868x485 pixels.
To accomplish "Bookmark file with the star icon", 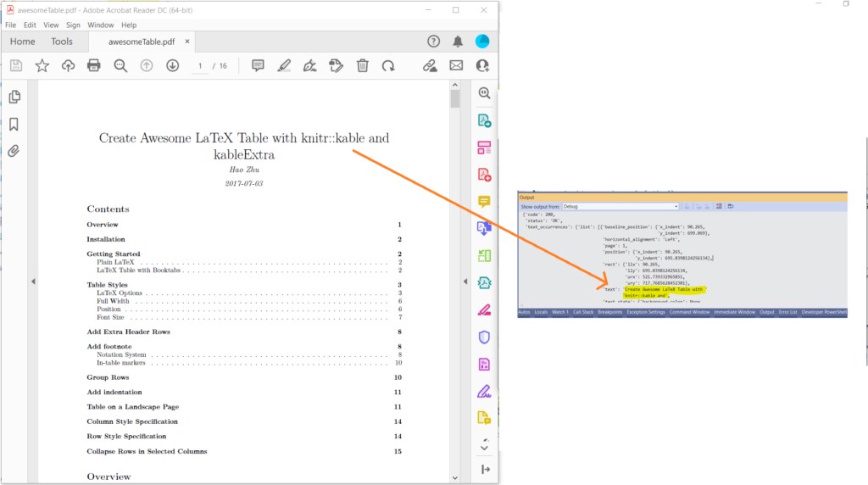I will click(42, 65).
